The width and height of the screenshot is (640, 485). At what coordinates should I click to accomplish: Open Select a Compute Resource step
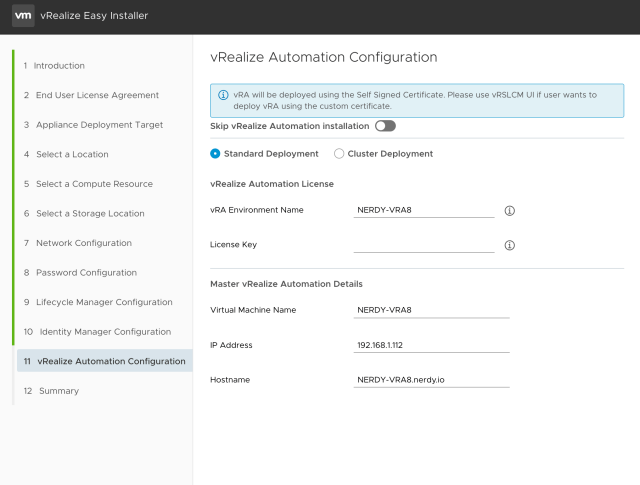pos(93,184)
